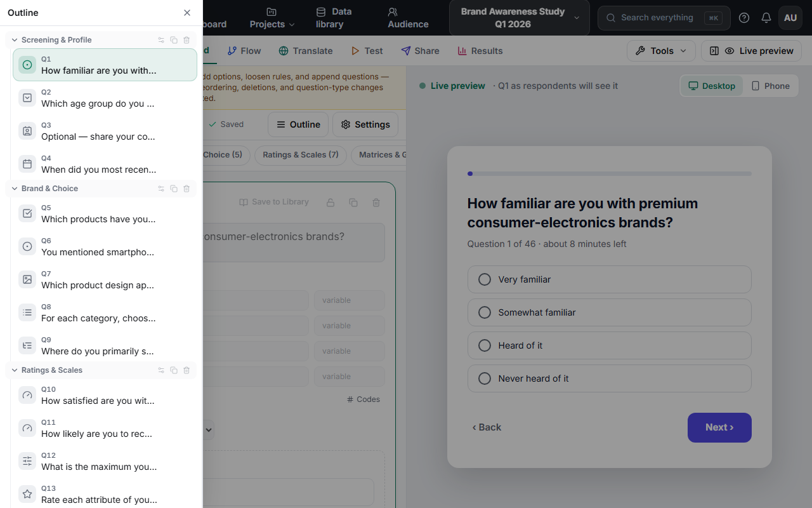The width and height of the screenshot is (812, 508).
Task: Click the Q13 star rating icon
Action: [x=27, y=494]
